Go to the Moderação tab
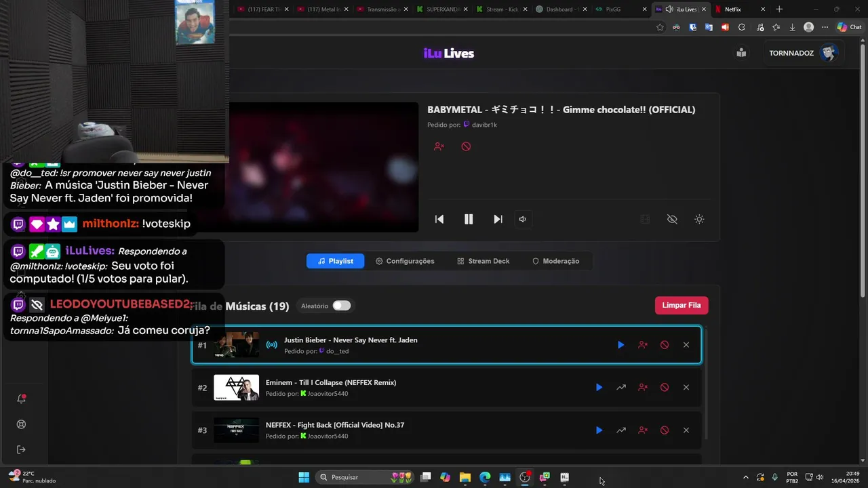This screenshot has height=488, width=868. 555,261
